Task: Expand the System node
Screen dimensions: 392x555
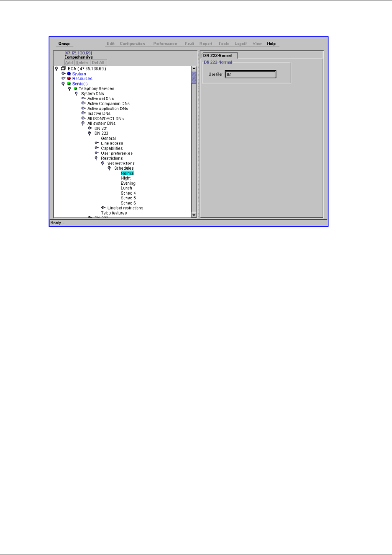Action: (x=64, y=74)
